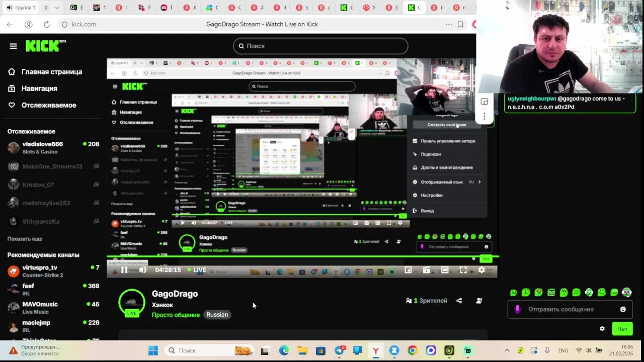The image size is (644, 362).
Task: Click the purple microphone icon in chat
Action: click(518, 309)
